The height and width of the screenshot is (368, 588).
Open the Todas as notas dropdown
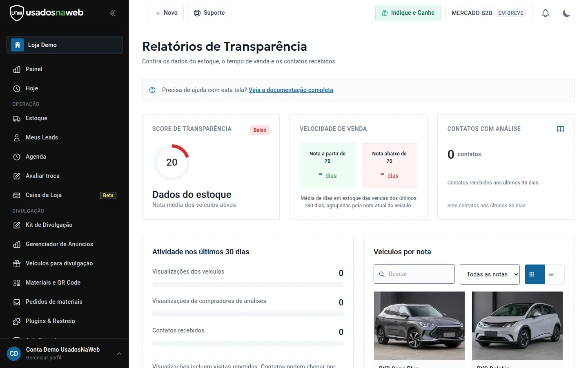[x=490, y=274]
